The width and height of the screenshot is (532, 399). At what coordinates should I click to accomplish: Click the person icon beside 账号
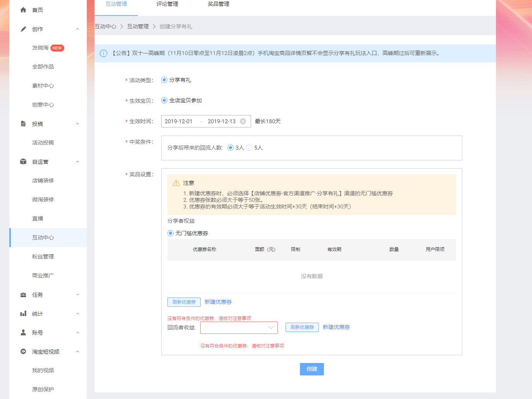(x=23, y=333)
